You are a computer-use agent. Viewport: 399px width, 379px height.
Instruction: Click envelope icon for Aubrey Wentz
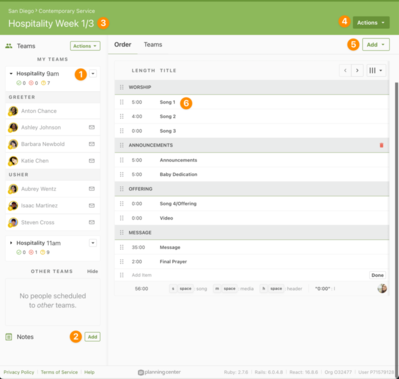(92, 189)
